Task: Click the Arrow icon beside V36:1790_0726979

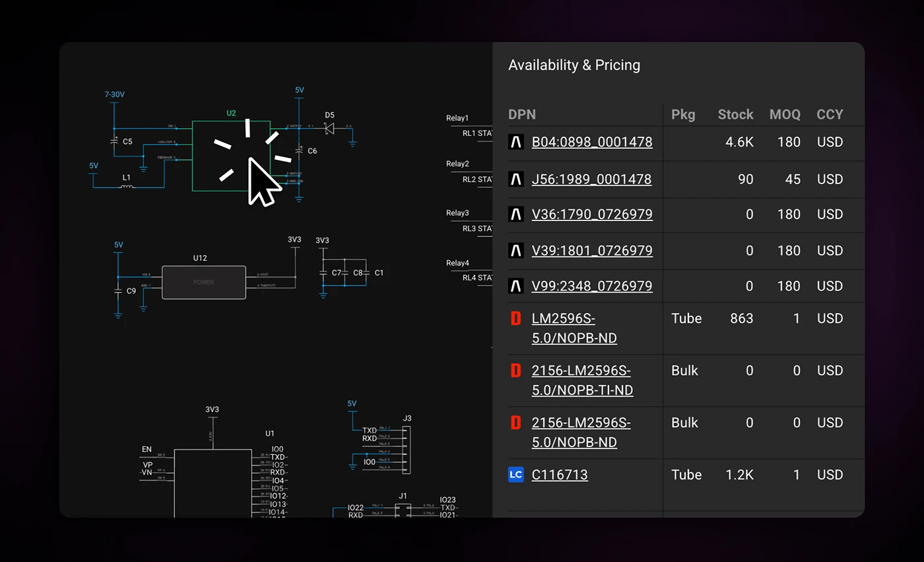Action: tap(517, 214)
